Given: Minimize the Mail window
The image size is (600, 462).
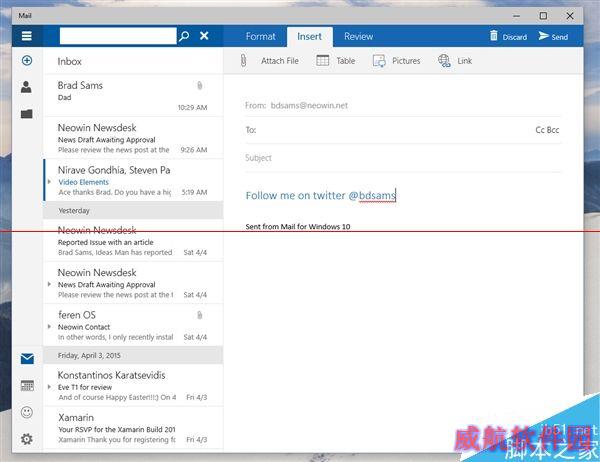Looking at the screenshot, I should (x=517, y=16).
